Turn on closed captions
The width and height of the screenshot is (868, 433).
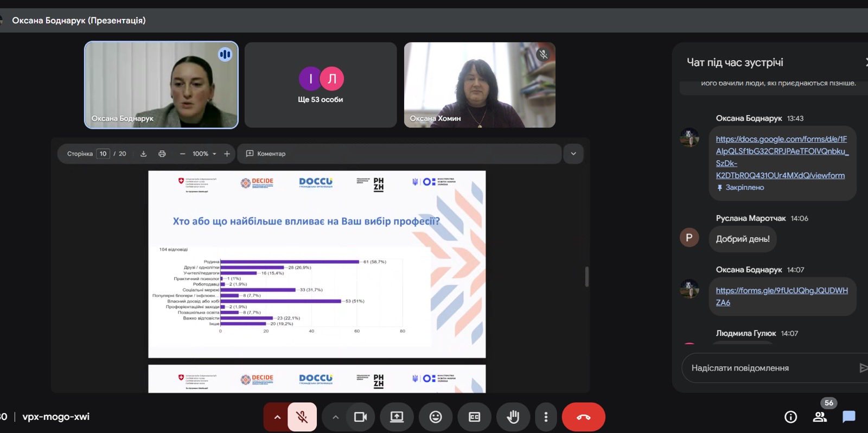[x=474, y=417]
